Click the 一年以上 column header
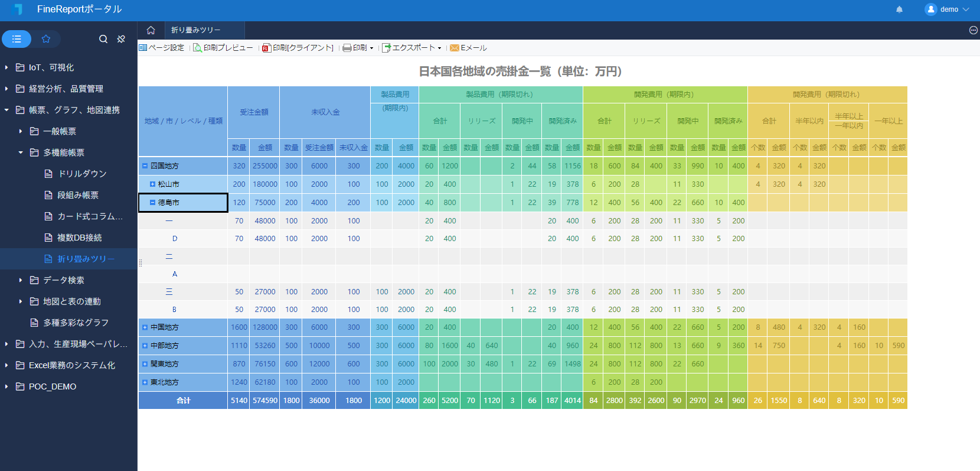Viewport: 980px width, 471px height. [888, 121]
